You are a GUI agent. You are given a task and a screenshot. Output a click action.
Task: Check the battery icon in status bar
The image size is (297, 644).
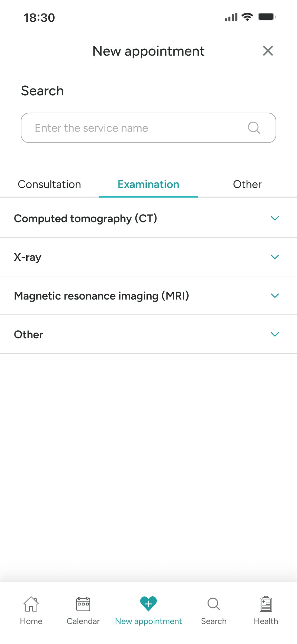[267, 17]
